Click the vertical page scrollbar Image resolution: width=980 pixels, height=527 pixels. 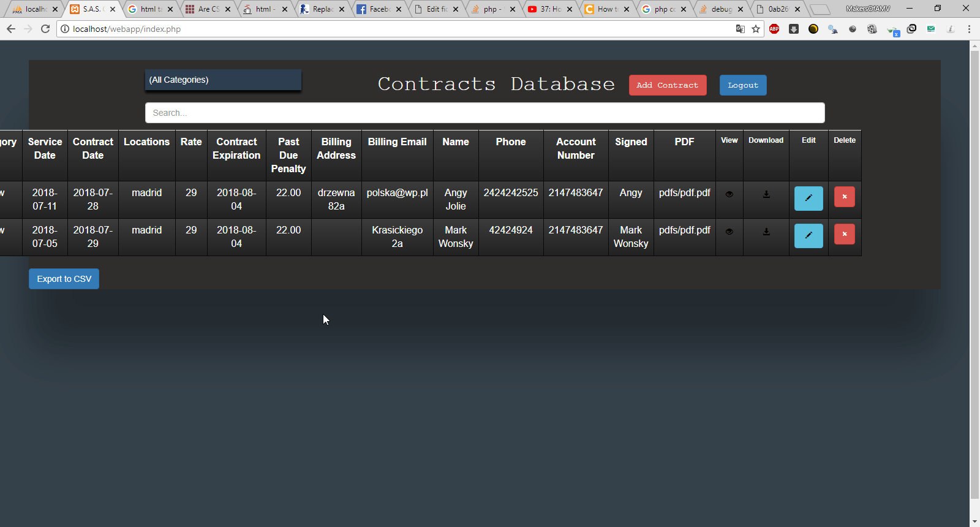974,275
